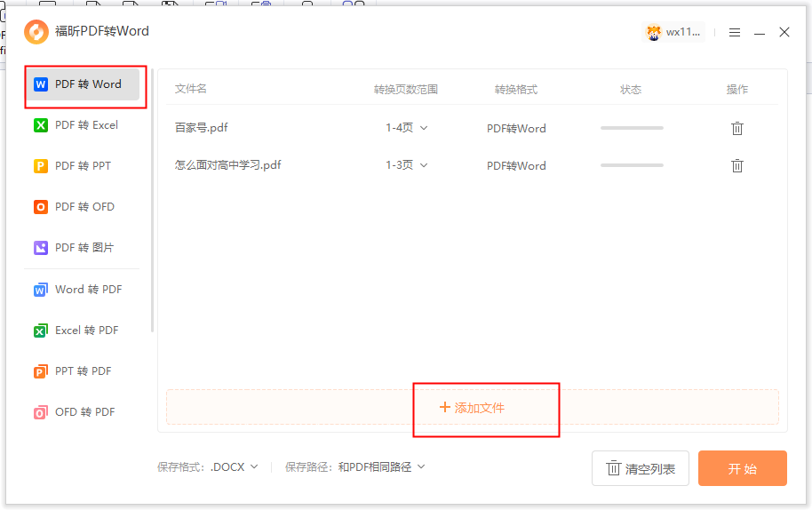
Task: Click the Excel sheet icon for Excel 转 PDF
Action: [40, 331]
